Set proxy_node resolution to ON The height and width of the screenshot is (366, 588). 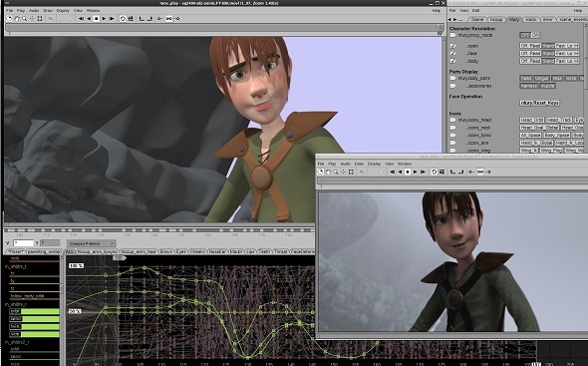click(x=535, y=35)
